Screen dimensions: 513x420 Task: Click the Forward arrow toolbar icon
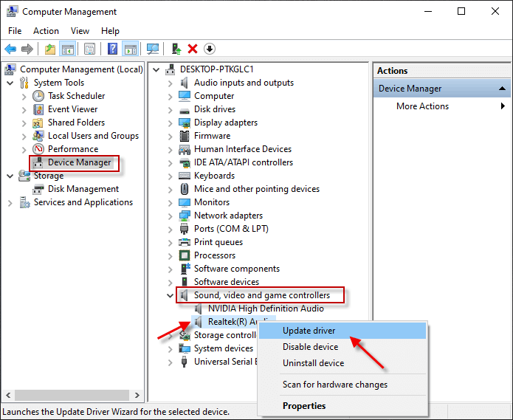[x=27, y=49]
